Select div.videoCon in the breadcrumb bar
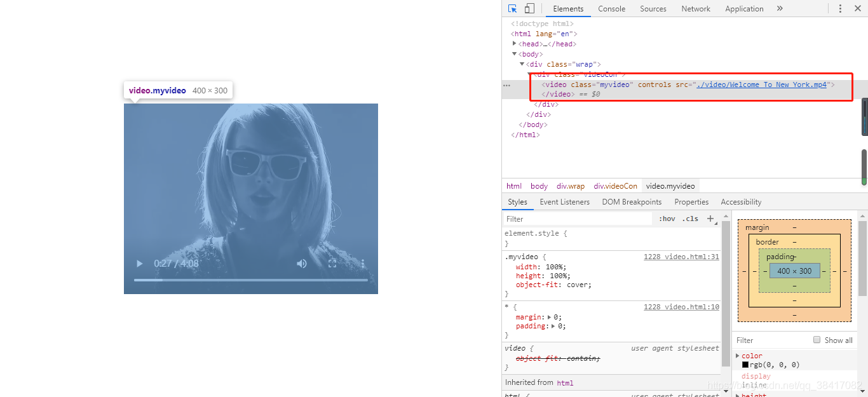The image size is (868, 397). 614,185
